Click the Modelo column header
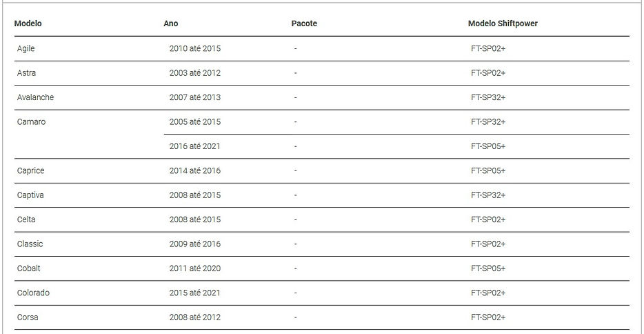 28,23
